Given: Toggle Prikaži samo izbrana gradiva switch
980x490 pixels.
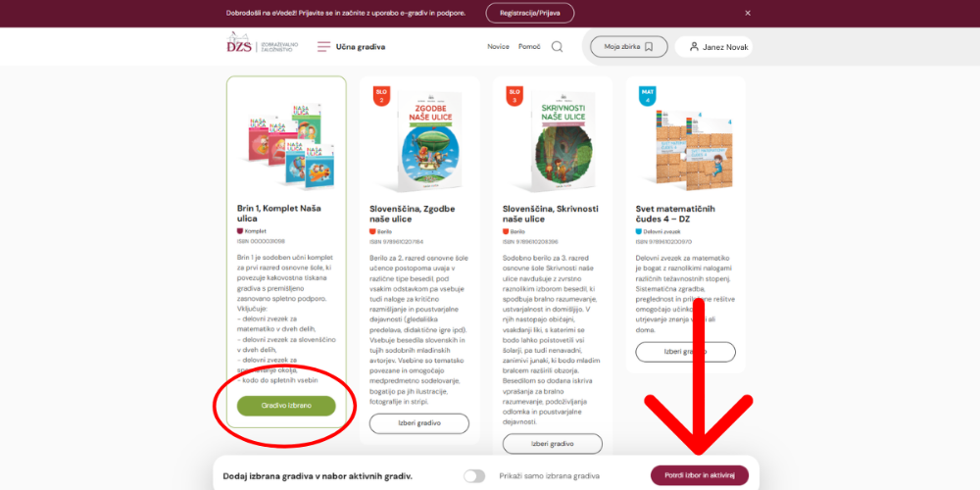Looking at the screenshot, I should point(474,476).
